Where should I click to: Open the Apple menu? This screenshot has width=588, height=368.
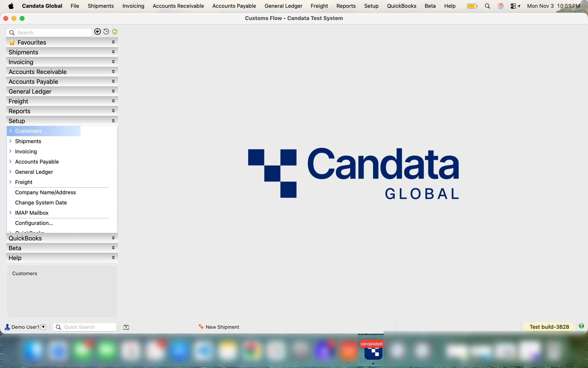click(x=11, y=6)
